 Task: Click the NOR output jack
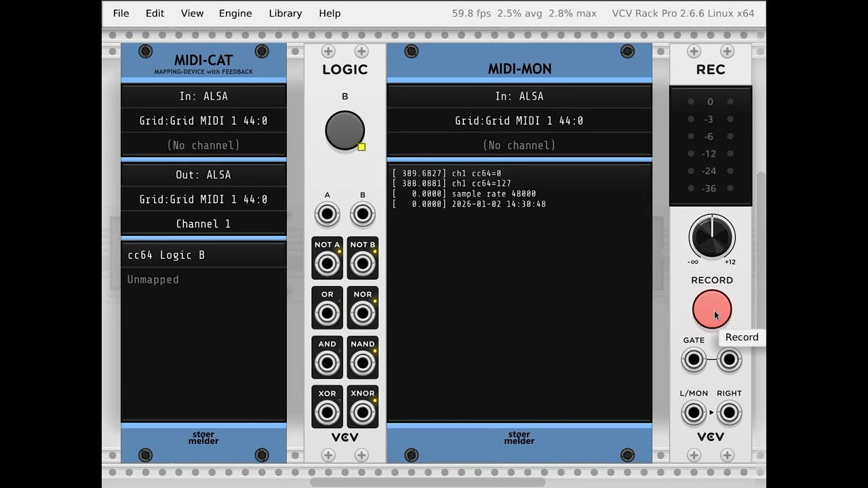pyautogui.click(x=363, y=314)
